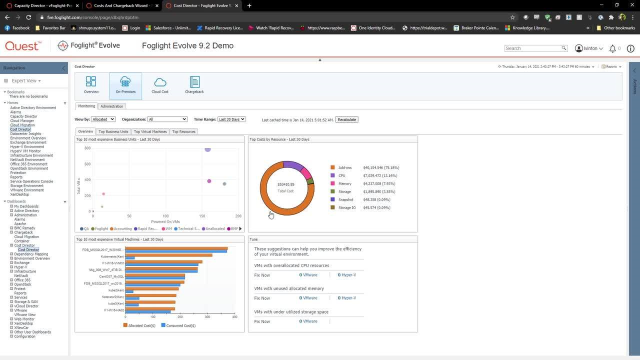Click the browser reload icon
Image resolution: width=640 pixels, height=360 pixels.
pyautogui.click(x=29, y=17)
